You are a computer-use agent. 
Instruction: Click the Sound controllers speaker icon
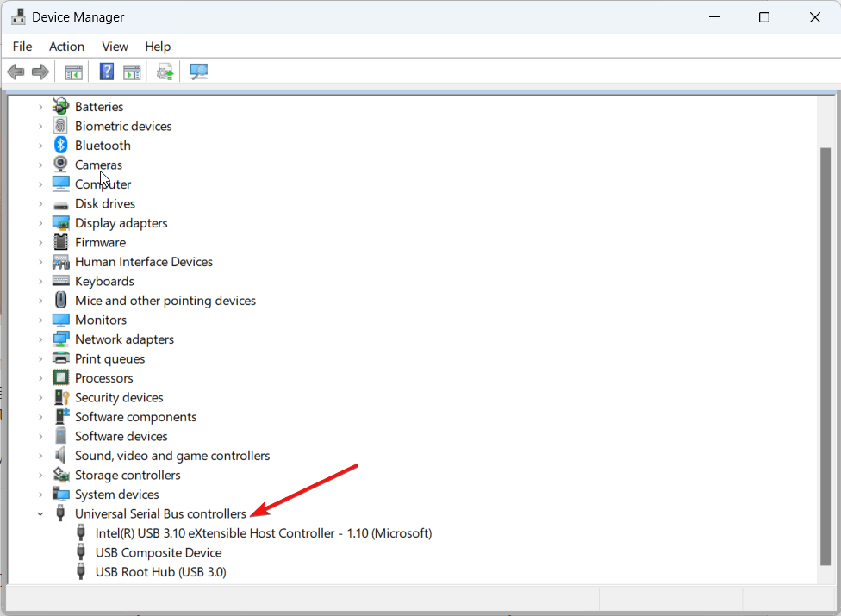pos(60,455)
